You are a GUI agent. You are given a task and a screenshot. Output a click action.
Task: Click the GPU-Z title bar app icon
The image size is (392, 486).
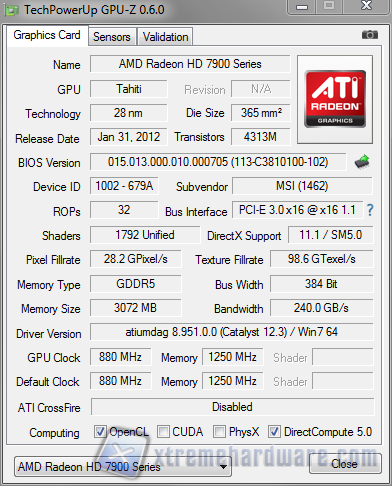coord(11,11)
